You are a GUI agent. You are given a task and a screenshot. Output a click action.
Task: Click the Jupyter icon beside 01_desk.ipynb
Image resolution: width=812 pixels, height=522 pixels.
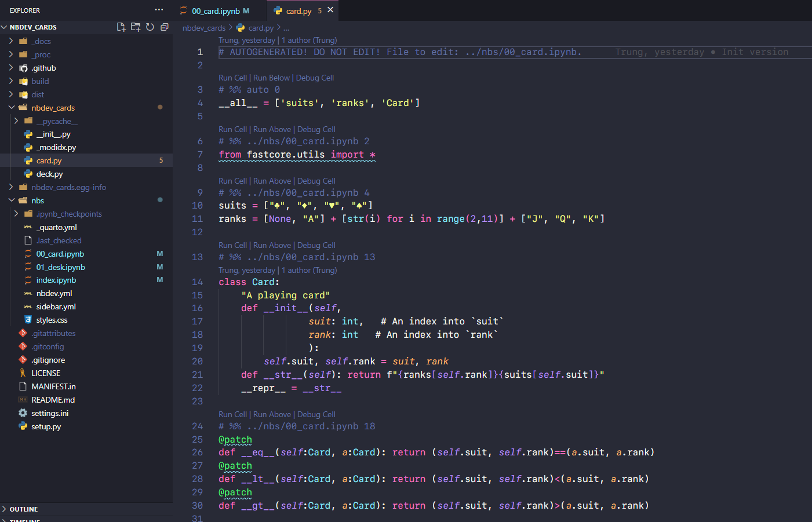pos(28,267)
